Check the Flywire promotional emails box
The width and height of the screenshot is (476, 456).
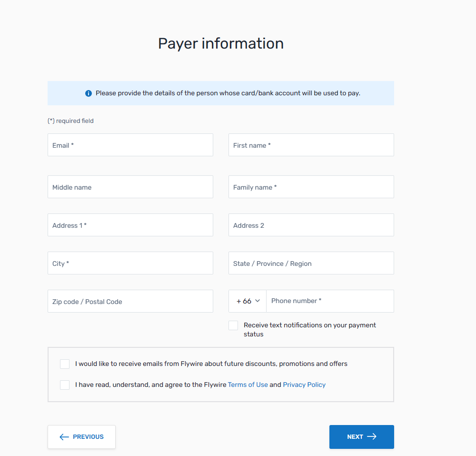(65, 364)
